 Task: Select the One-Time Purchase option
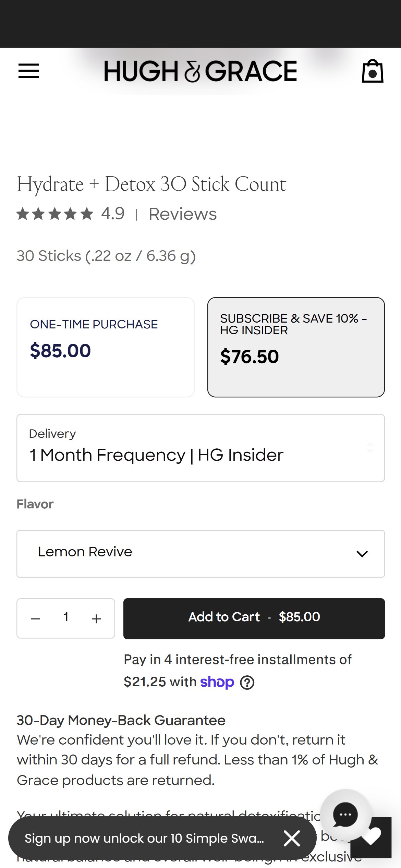coord(106,347)
